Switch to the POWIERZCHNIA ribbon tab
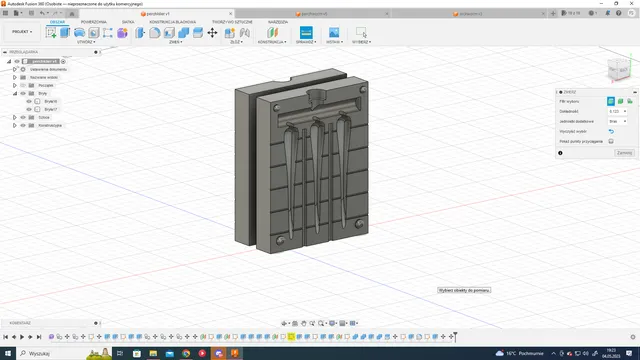The image size is (640, 360). [93, 22]
